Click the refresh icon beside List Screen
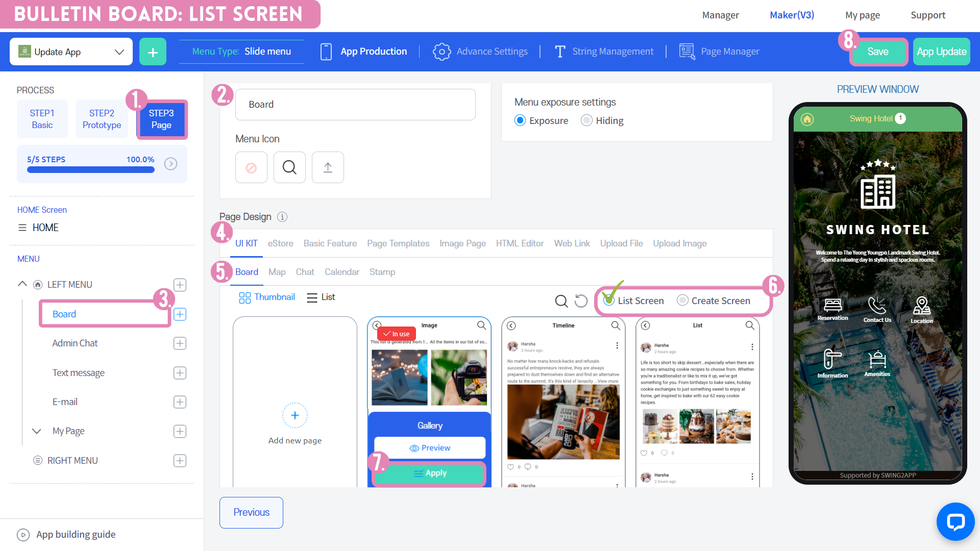 [581, 301]
